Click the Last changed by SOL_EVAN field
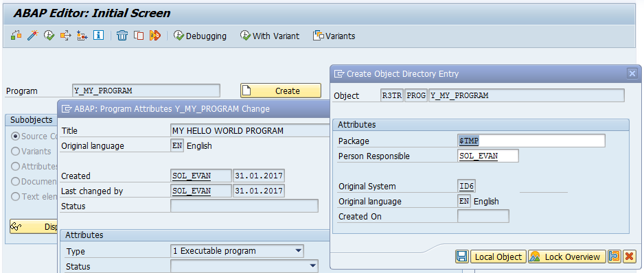This screenshot has height=273, width=644. 201,191
